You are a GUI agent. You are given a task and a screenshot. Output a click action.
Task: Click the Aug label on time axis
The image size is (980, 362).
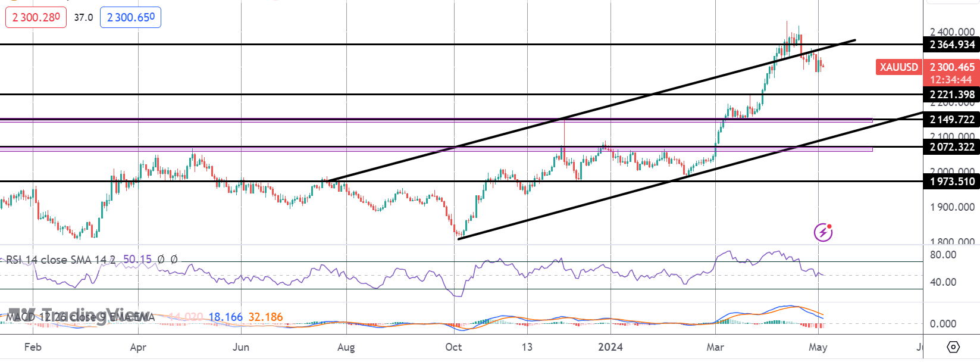click(346, 347)
